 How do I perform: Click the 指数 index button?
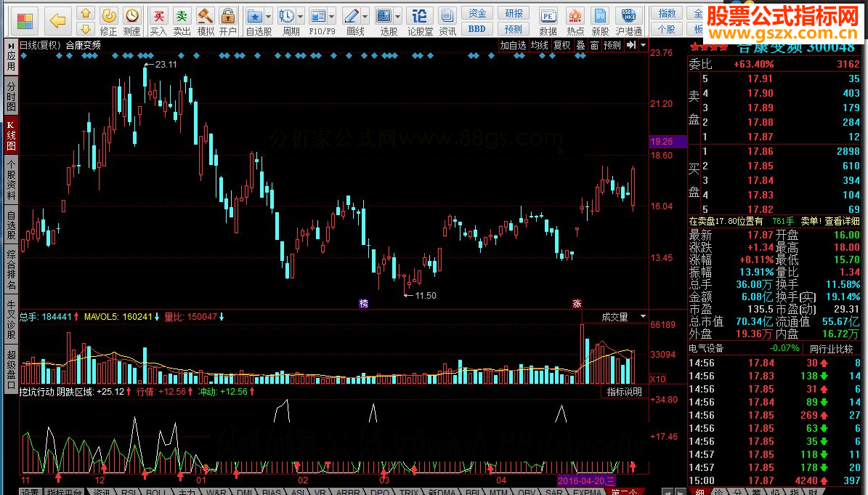click(x=667, y=13)
